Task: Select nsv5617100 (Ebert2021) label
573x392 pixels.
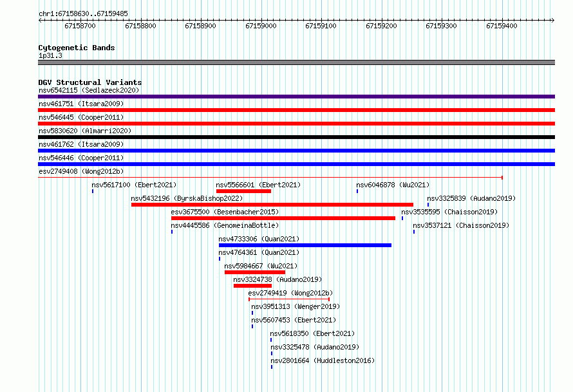Action: point(134,185)
